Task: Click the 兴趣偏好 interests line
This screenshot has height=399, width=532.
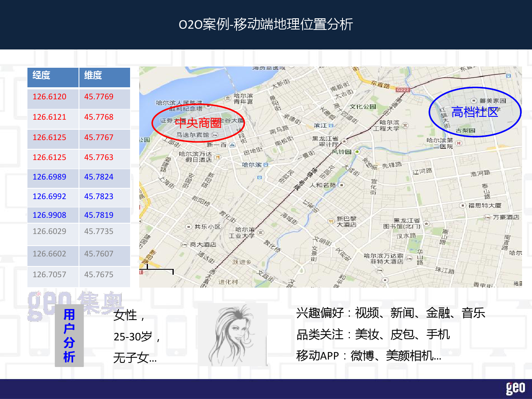Action: [391, 313]
